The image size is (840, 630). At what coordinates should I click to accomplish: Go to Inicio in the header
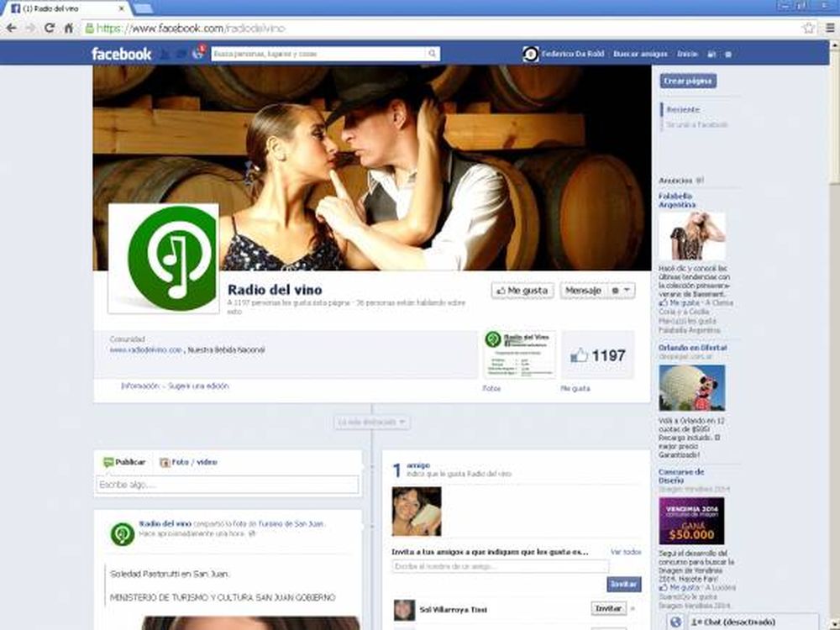point(687,54)
